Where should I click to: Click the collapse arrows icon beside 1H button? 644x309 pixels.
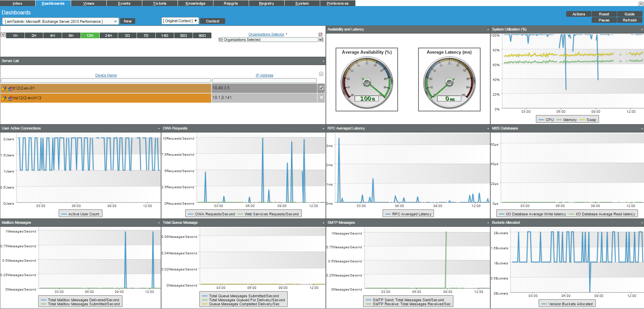click(x=3, y=35)
